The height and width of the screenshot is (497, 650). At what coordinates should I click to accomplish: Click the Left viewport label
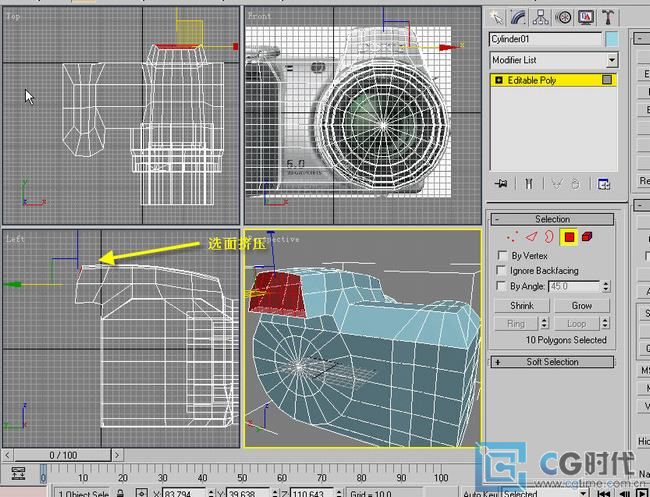coord(15,239)
